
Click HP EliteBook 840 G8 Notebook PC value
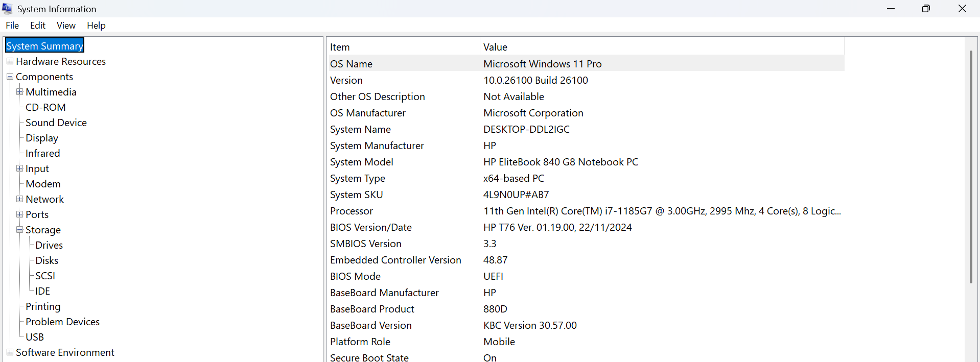(x=561, y=162)
